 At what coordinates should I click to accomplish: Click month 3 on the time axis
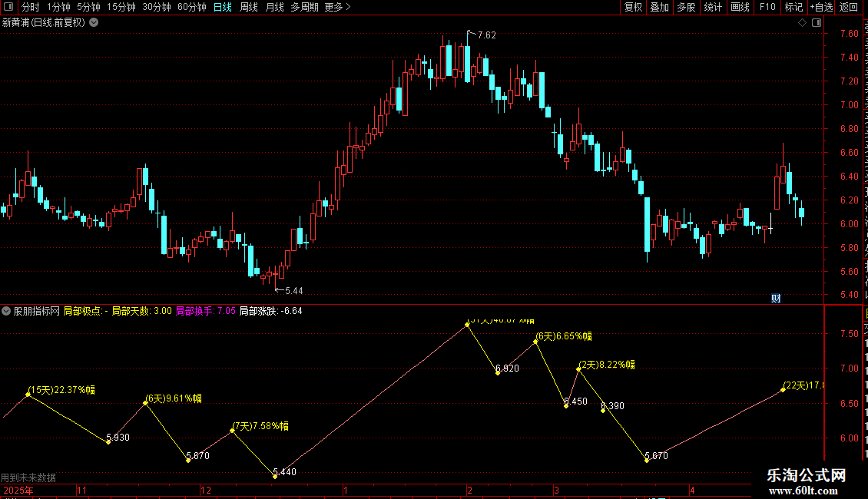coord(556,490)
